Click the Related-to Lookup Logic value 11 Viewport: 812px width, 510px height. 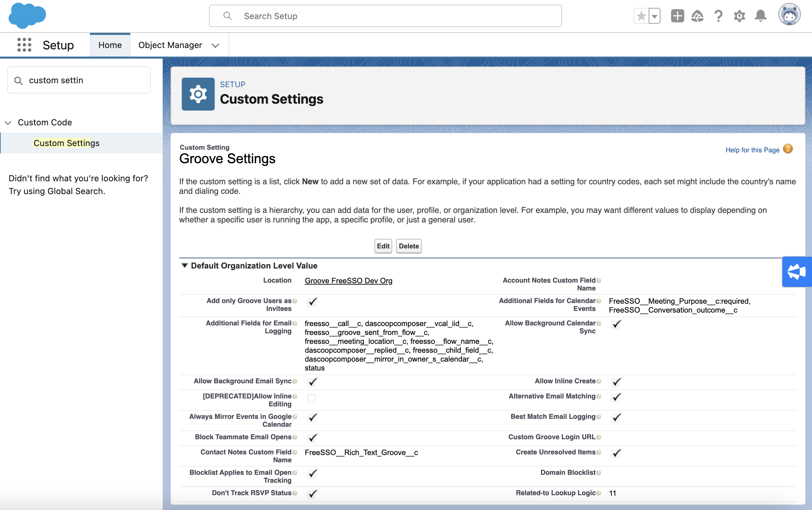click(612, 493)
